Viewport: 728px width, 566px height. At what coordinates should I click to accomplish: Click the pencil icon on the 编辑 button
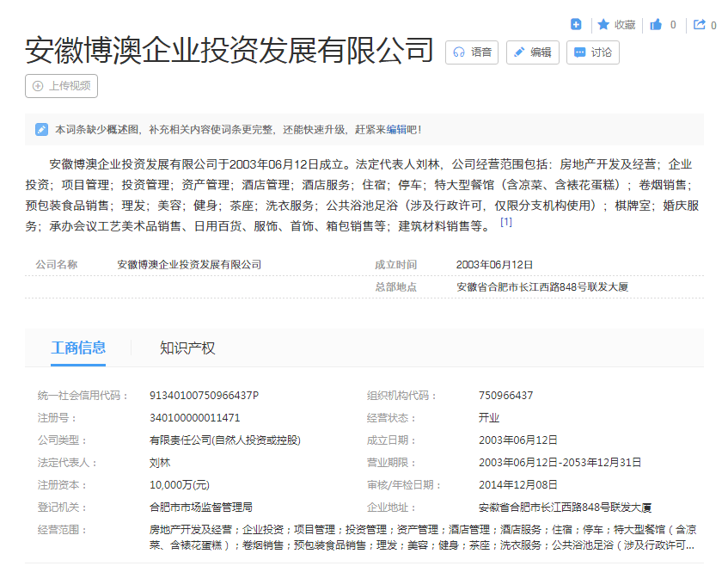[519, 52]
